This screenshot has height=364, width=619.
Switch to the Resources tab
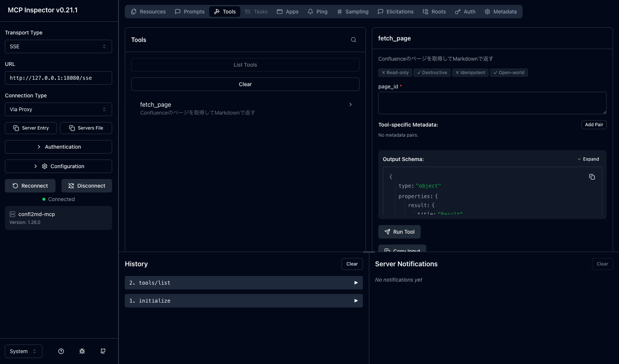tap(148, 12)
